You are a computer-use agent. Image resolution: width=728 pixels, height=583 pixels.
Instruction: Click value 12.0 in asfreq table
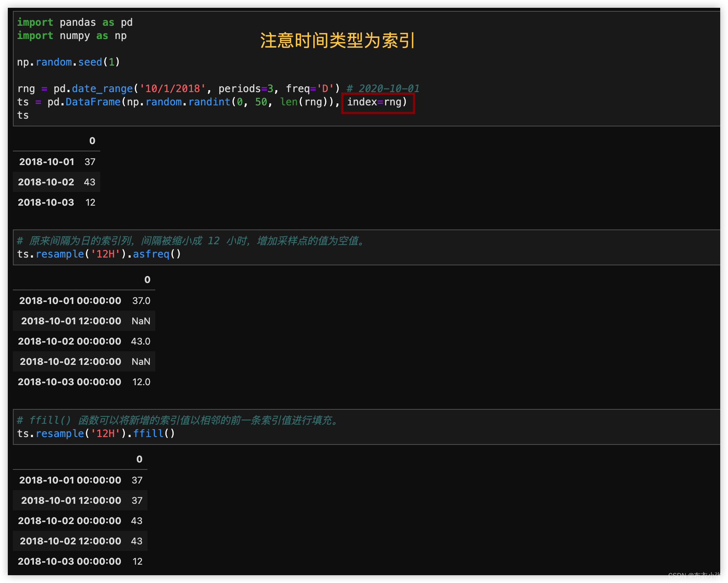pos(141,382)
